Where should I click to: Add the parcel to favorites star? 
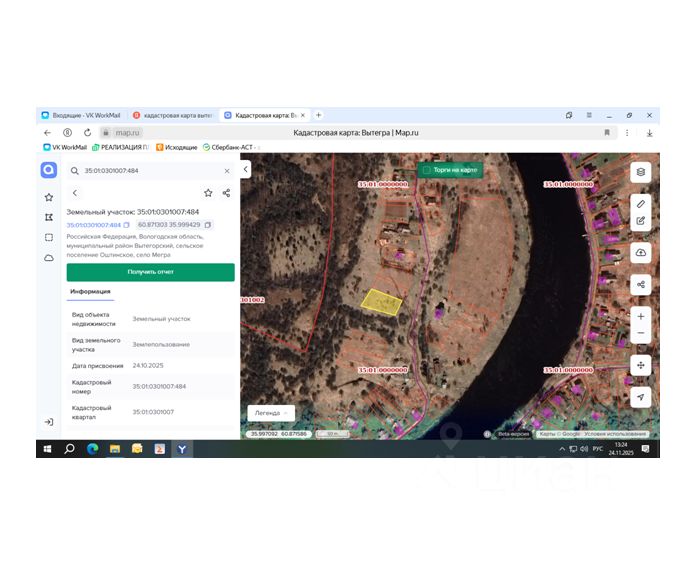pyautogui.click(x=208, y=193)
